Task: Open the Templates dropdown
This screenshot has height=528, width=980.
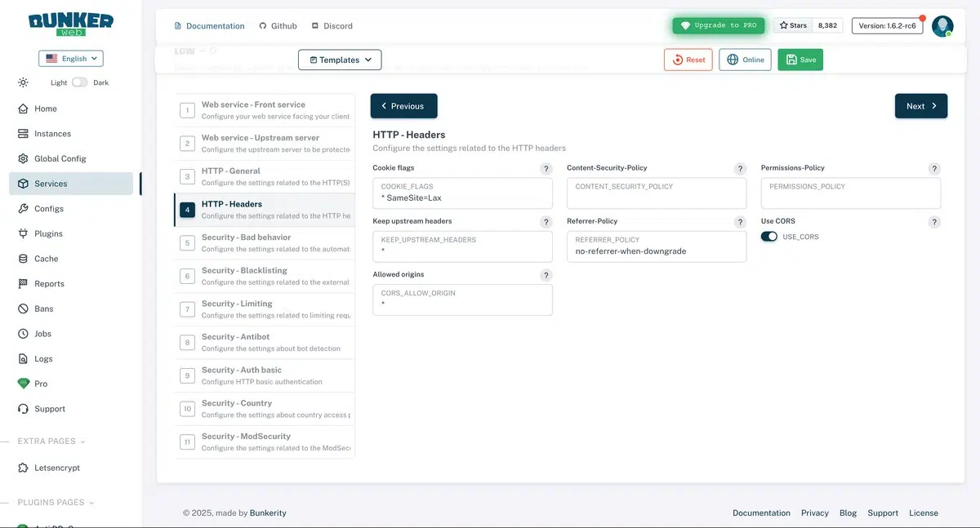Action: click(x=340, y=60)
